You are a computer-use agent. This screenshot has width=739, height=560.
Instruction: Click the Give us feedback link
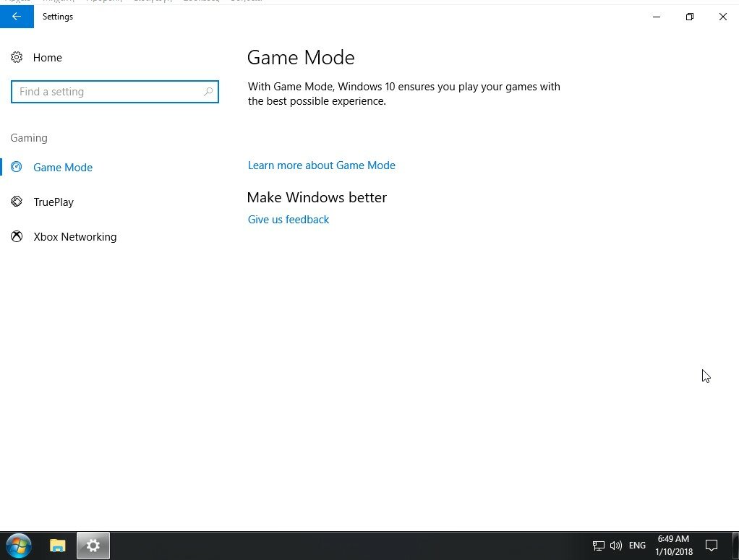coord(289,220)
